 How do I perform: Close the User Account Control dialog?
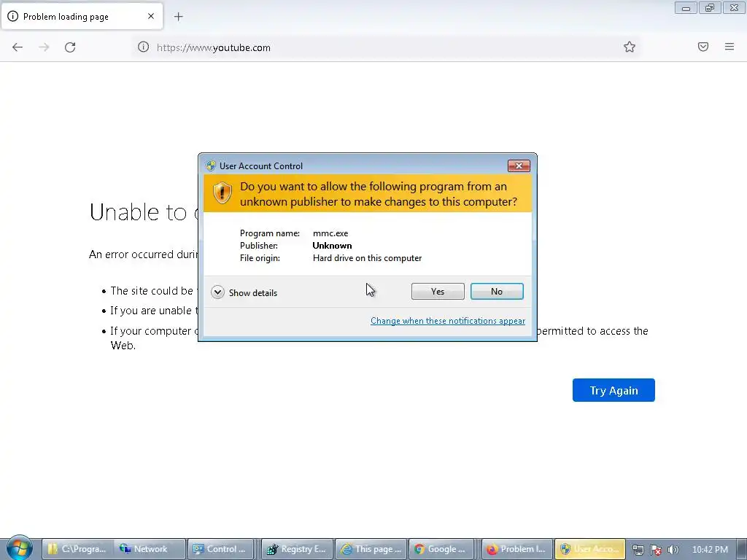click(519, 166)
